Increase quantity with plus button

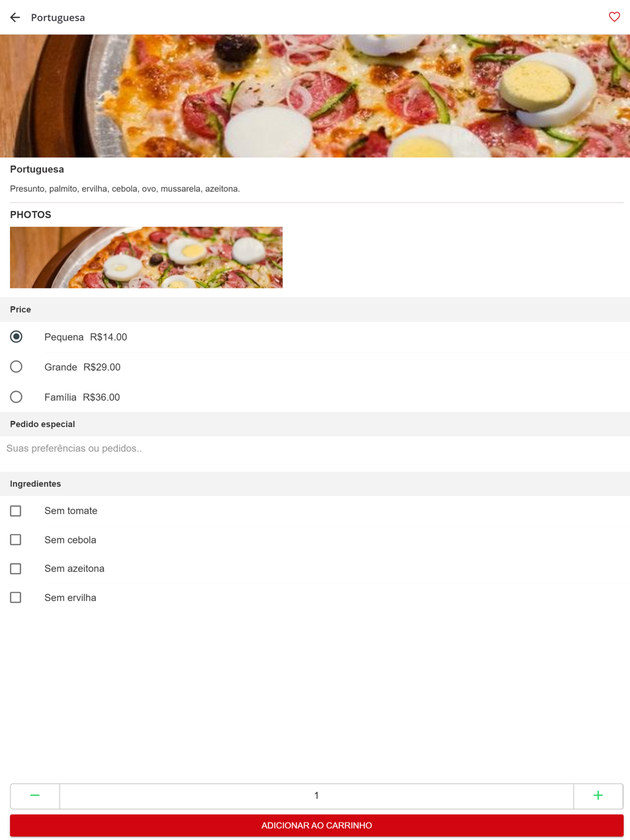(x=598, y=796)
